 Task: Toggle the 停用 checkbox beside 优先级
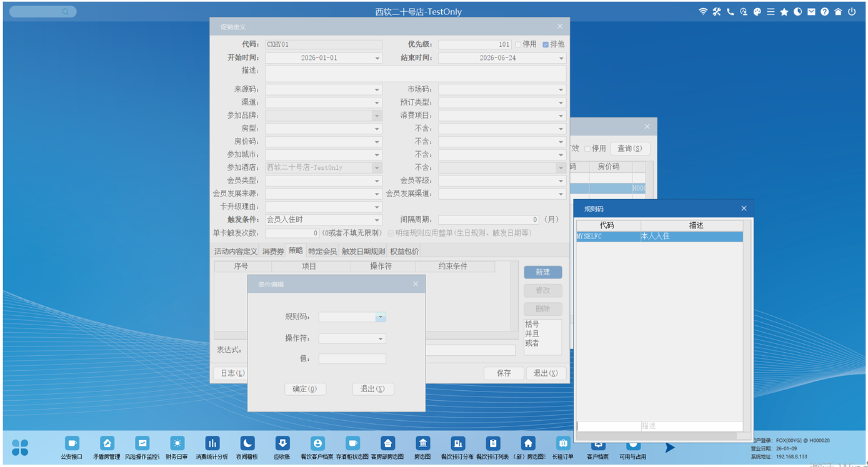518,44
